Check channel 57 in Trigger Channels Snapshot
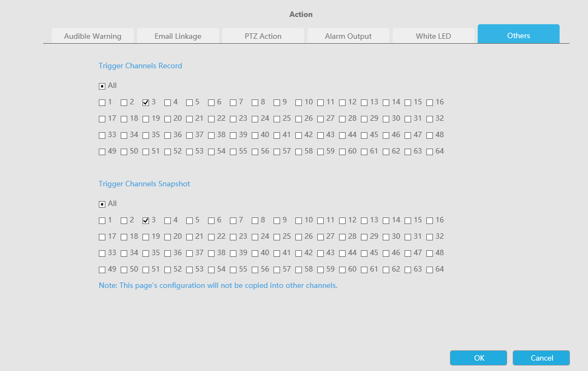588x371 pixels. coord(277,270)
